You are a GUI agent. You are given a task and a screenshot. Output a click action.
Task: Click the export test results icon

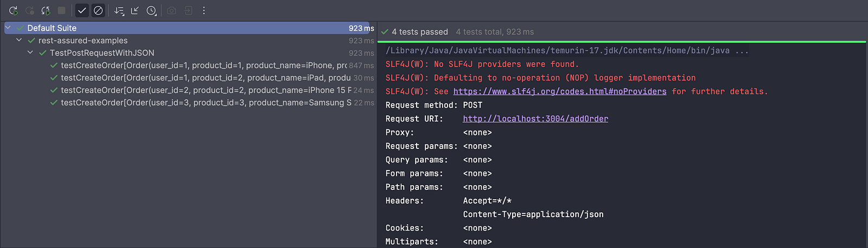coord(188,10)
